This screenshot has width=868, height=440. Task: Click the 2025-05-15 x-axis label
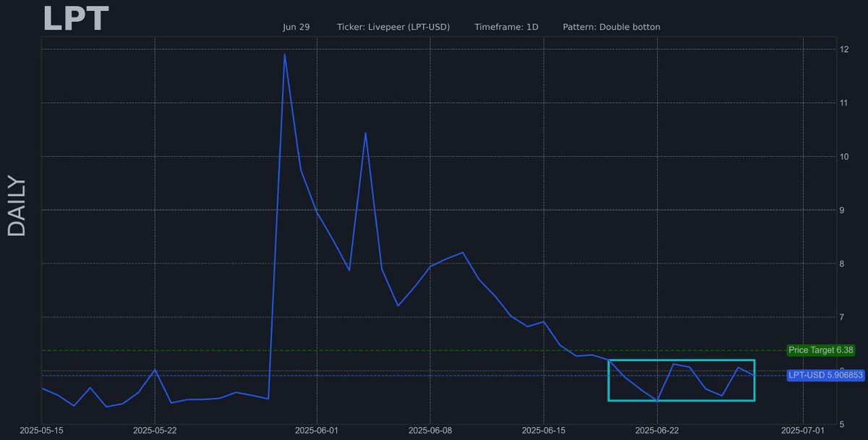point(42,430)
